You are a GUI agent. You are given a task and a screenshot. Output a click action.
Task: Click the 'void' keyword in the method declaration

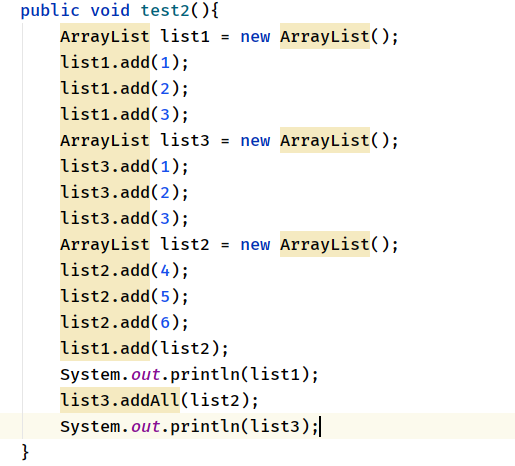tap(110, 10)
